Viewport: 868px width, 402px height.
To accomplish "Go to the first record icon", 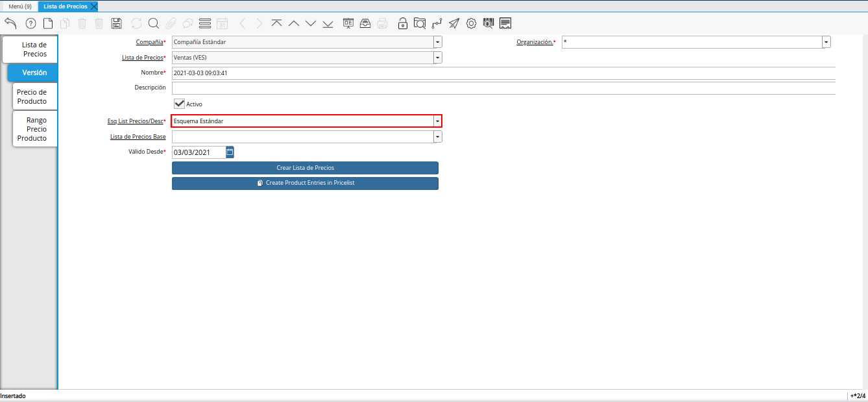I will pos(277,23).
